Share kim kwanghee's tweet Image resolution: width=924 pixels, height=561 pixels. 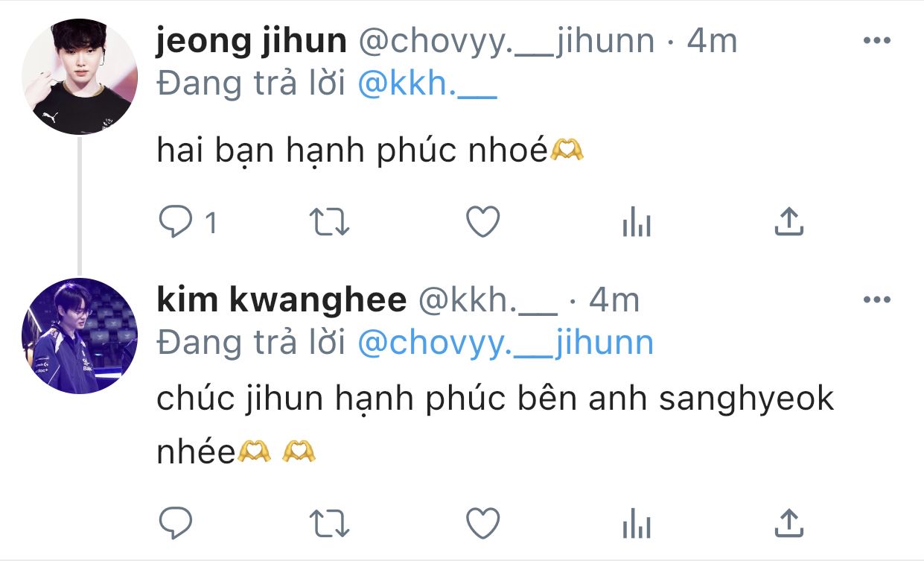tap(789, 522)
